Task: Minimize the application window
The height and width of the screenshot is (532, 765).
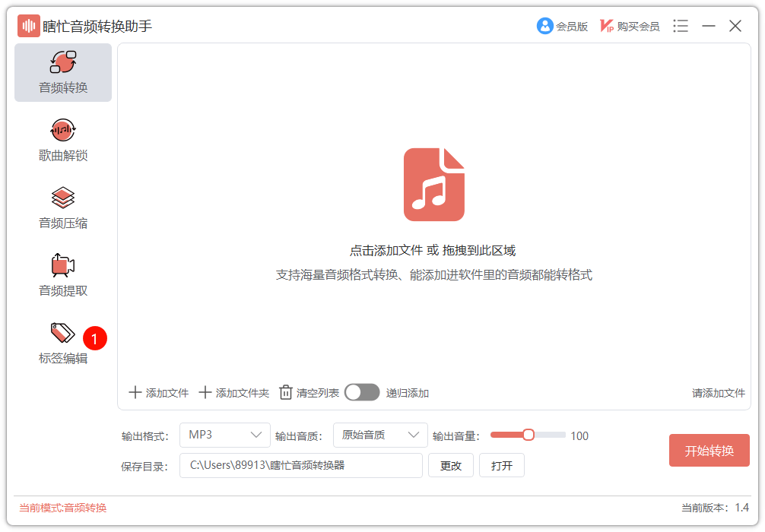Action: 709,26
